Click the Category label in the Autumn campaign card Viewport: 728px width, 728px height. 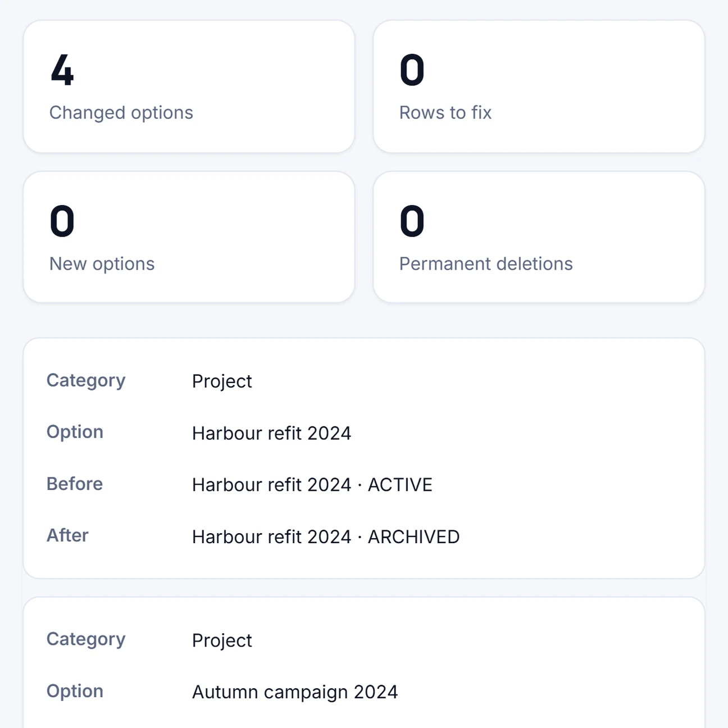pos(86,640)
